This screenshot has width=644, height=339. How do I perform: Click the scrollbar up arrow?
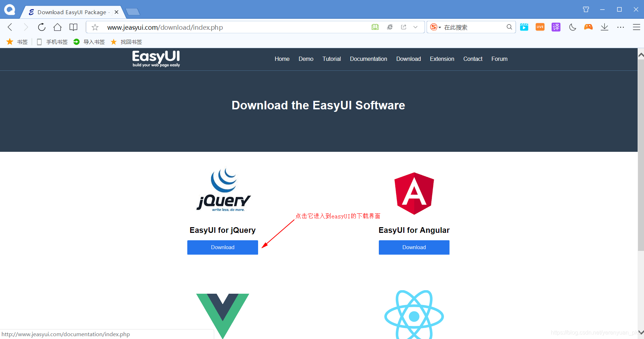(x=641, y=55)
